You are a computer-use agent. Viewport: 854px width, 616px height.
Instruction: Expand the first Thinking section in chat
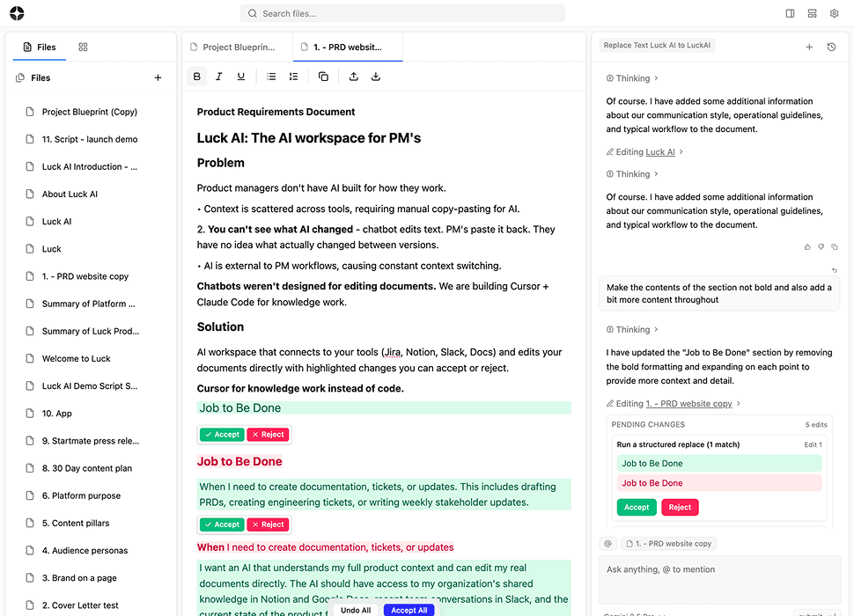[632, 78]
